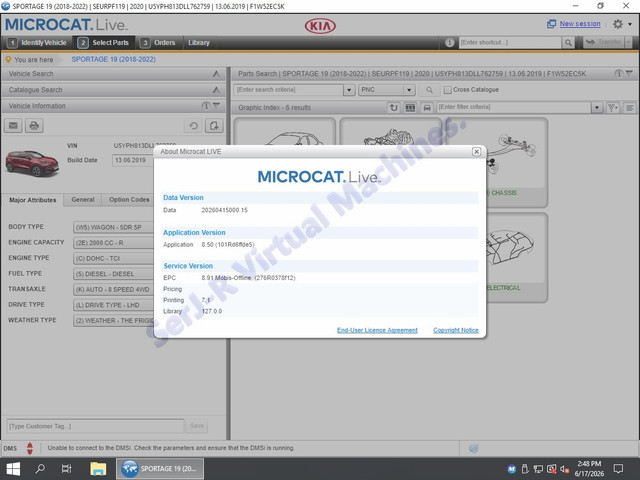This screenshot has height=480, width=640.
Task: Expand the Catalogue Search panel
Action: 216,90
